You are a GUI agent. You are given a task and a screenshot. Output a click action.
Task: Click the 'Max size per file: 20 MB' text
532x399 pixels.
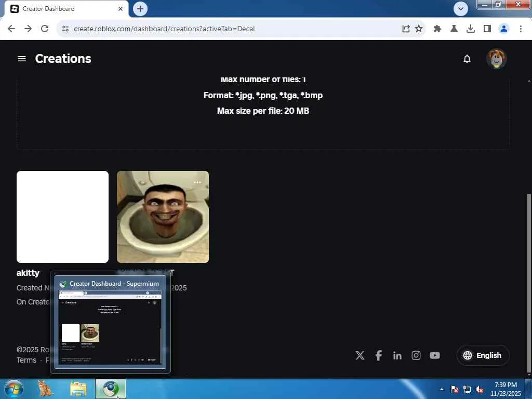tap(263, 111)
